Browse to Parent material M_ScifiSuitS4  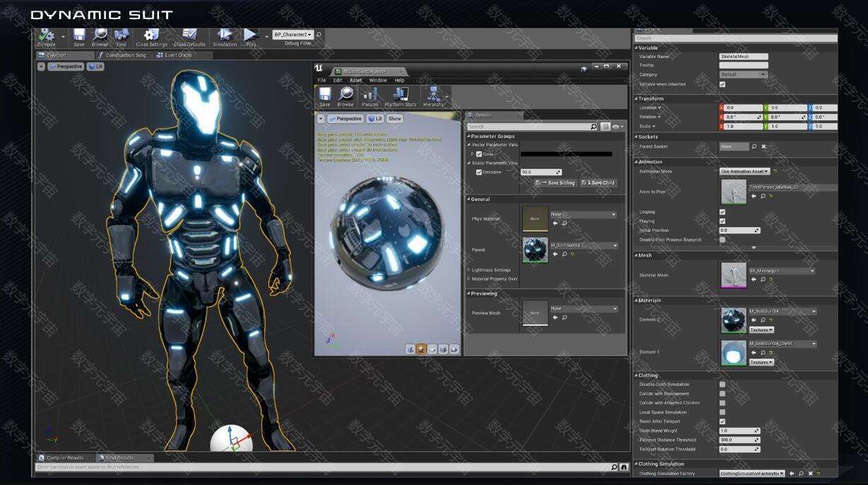click(564, 254)
